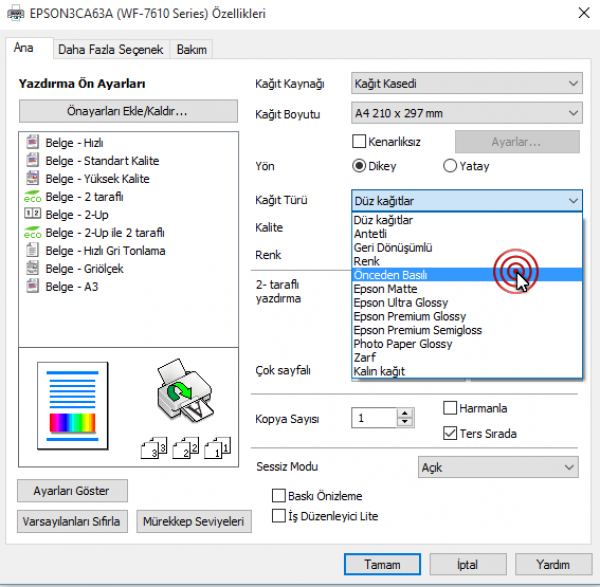
Task: Click the Belge - Hızlı preset icon
Action: 33,142
